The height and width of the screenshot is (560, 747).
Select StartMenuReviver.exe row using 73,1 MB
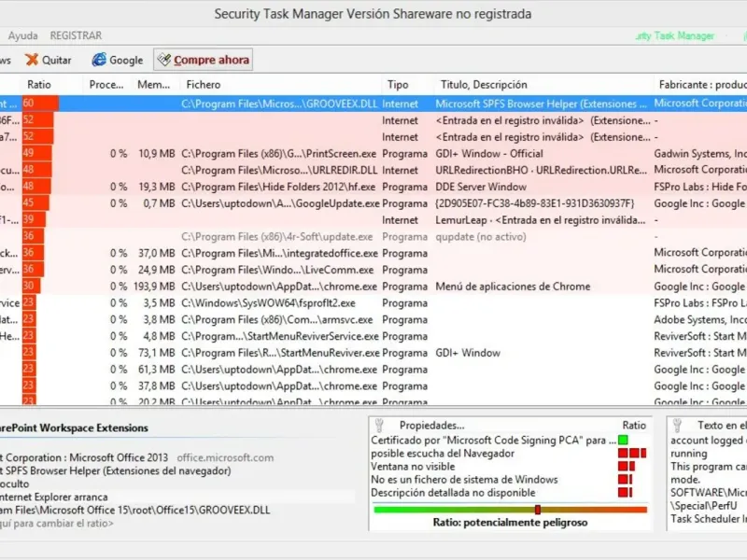click(x=373, y=353)
